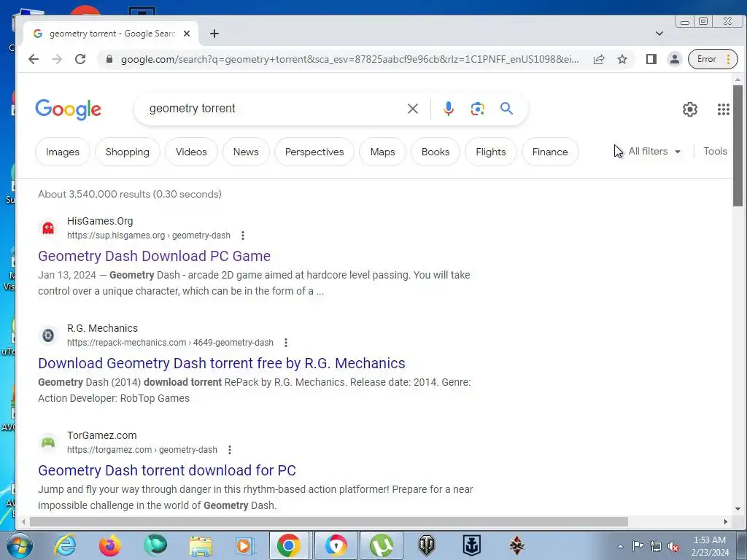Click the muted volume tray icon

tap(673, 546)
